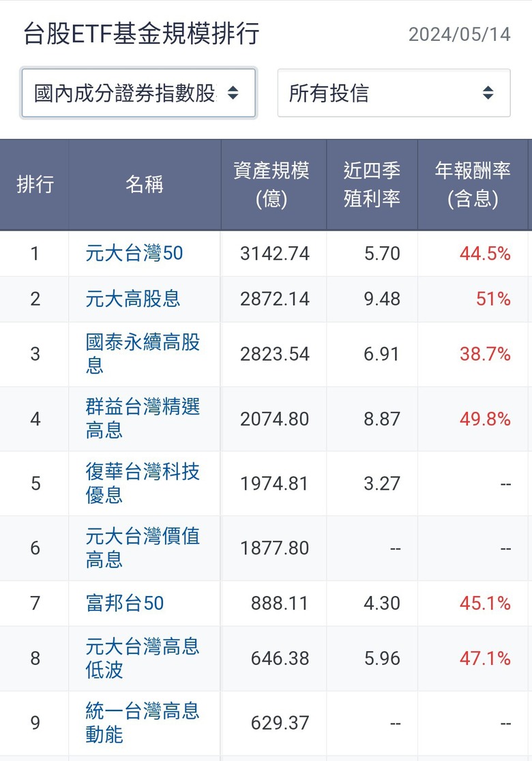This screenshot has height=761, width=532.
Task: Click the 台股ETF基金規模排行 page title
Action: [141, 33]
